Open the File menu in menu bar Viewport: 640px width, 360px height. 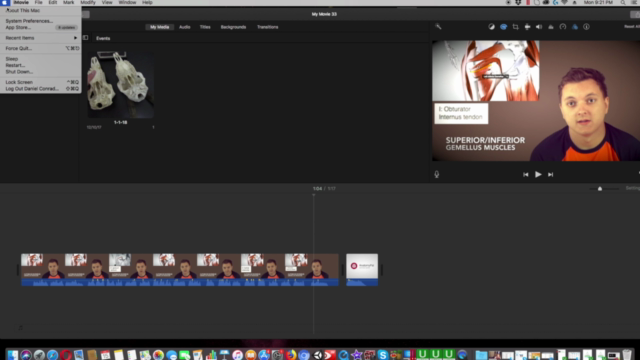pyautogui.click(x=38, y=2)
